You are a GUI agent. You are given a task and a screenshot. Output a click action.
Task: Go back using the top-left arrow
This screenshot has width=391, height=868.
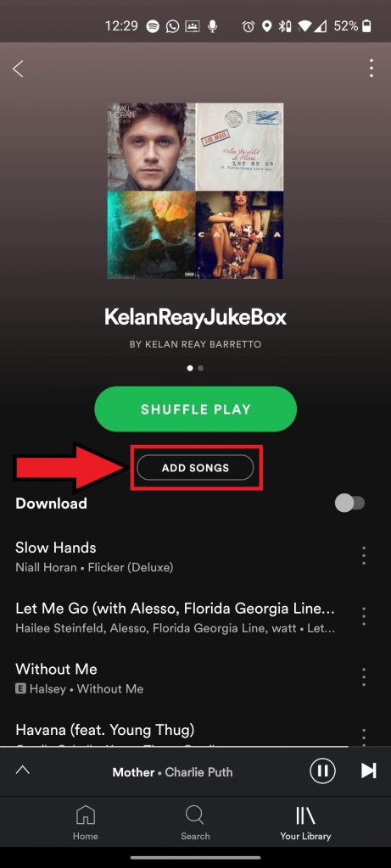click(19, 70)
